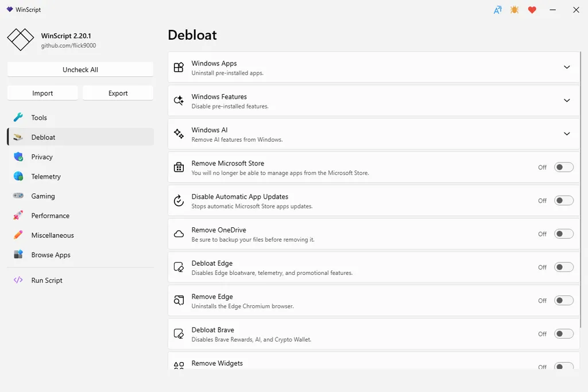The image size is (588, 392).
Task: Click the Microsoft Store bag icon
Action: point(179,167)
